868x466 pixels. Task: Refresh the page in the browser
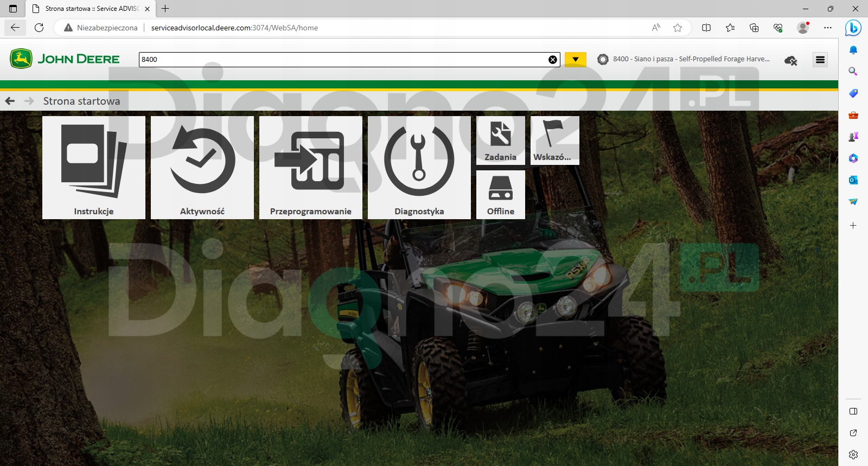[39, 28]
